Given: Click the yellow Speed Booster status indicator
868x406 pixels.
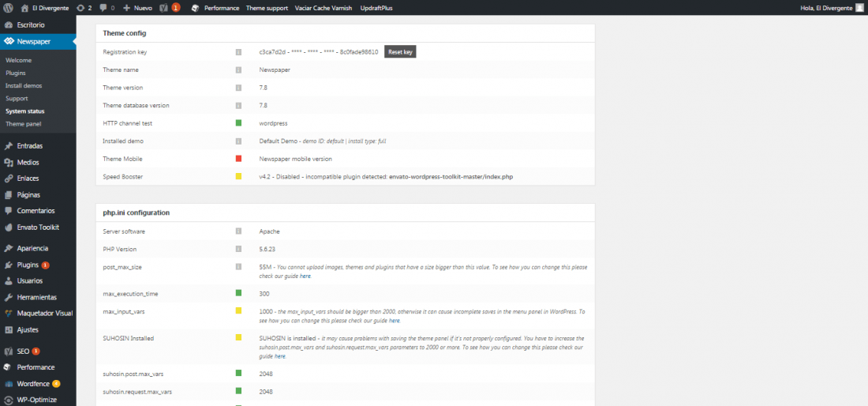Looking at the screenshot, I should [238, 176].
